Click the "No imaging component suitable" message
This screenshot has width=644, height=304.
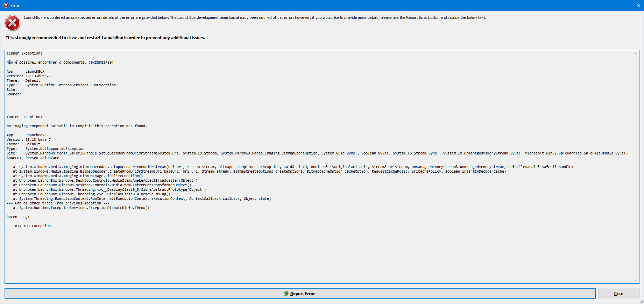[x=77, y=126]
